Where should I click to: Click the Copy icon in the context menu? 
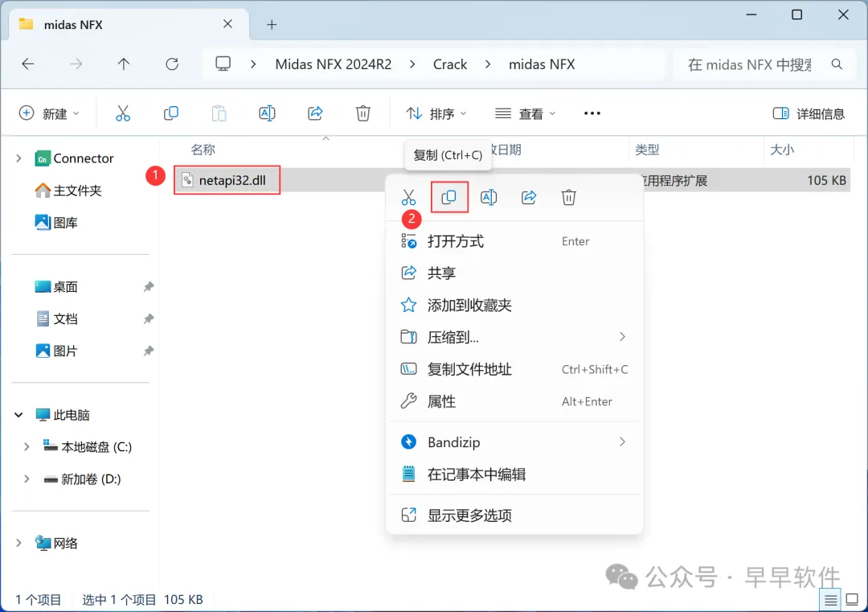[x=449, y=197]
